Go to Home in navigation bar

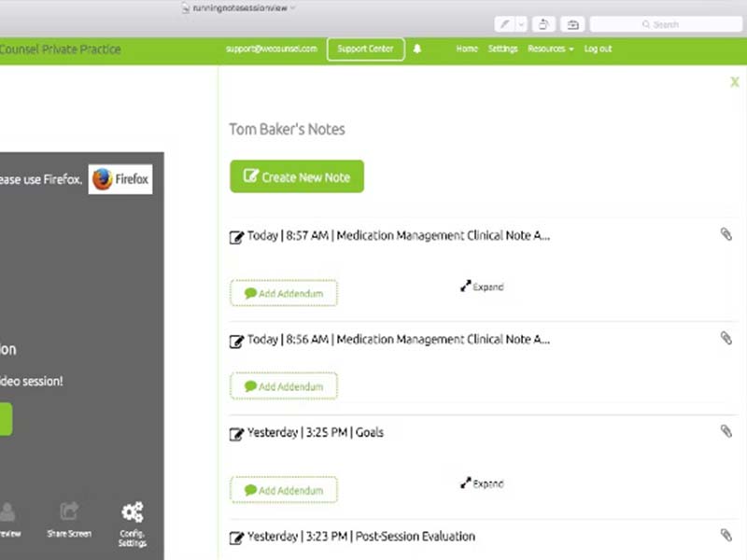467,49
